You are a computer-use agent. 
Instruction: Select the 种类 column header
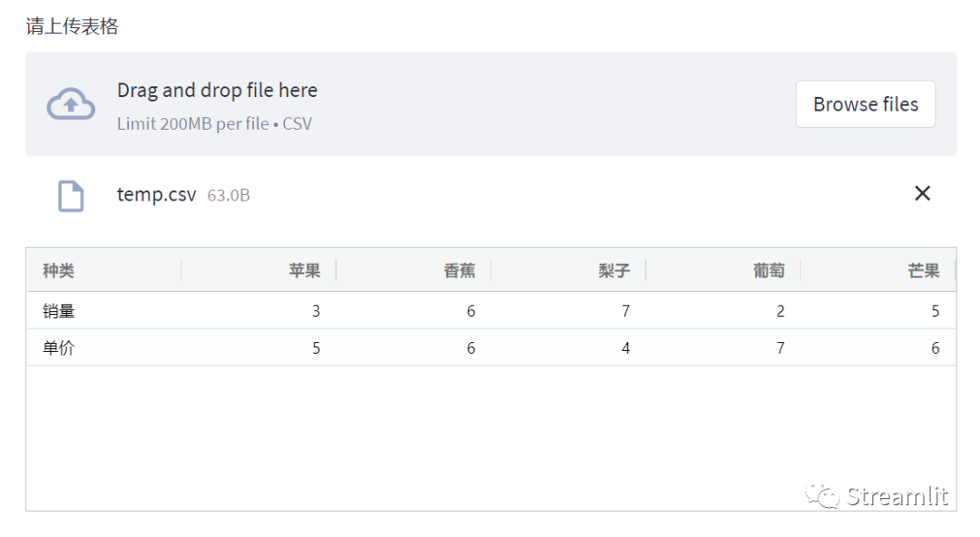[59, 270]
